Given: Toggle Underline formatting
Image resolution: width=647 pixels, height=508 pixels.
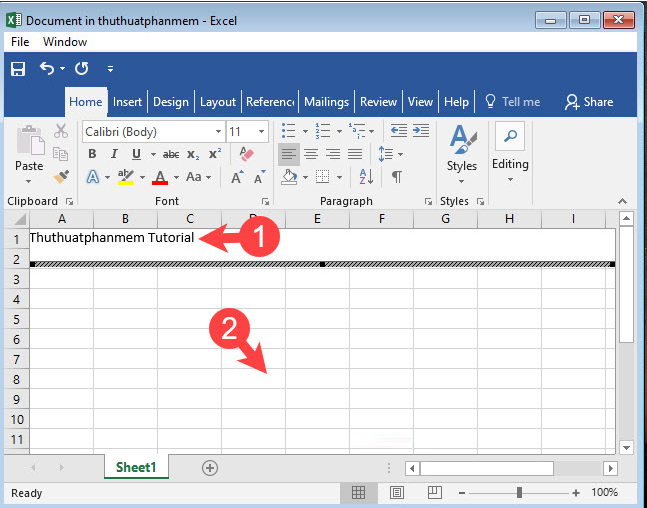Looking at the screenshot, I should 136,154.
